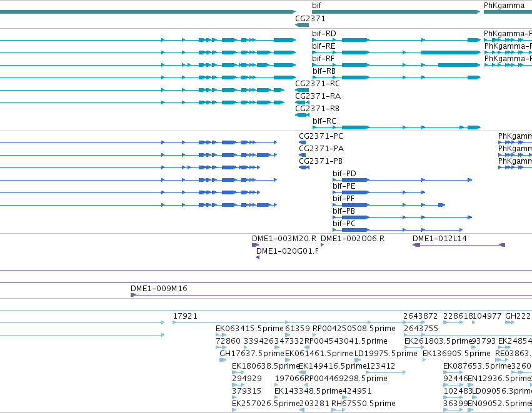Open the EK180638.5prime EST label
The image size is (532, 413).
click(x=266, y=366)
